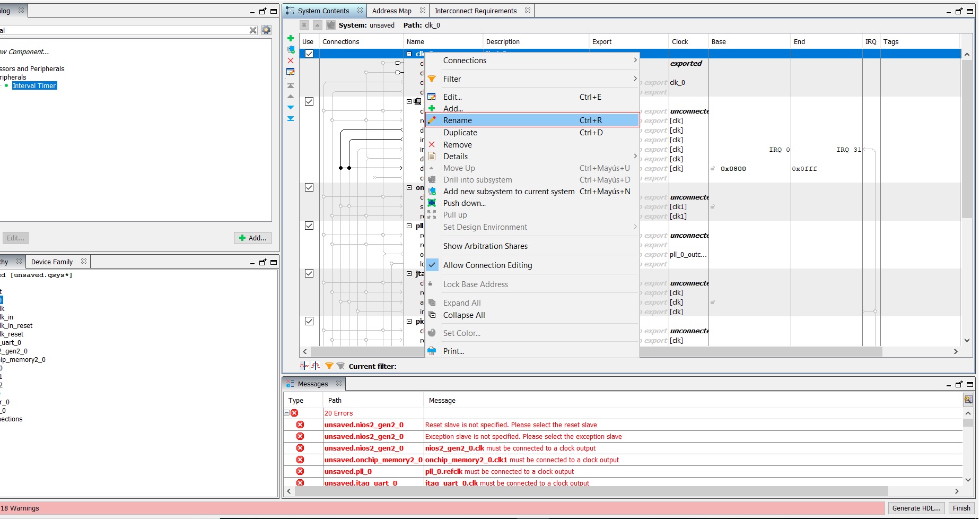
Task: Click the Messages panel horizontal scrollbar
Action: click(591, 491)
